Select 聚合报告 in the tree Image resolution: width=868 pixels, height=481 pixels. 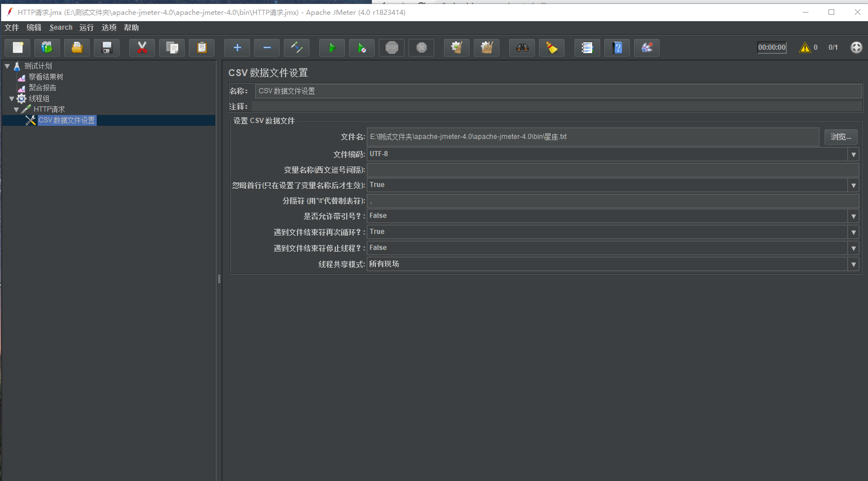42,88
